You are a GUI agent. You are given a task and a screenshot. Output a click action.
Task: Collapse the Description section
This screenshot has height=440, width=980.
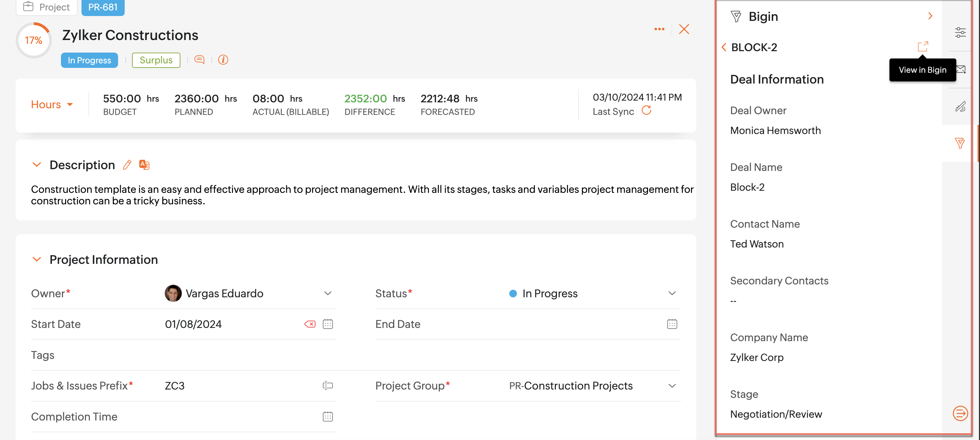[x=37, y=165]
